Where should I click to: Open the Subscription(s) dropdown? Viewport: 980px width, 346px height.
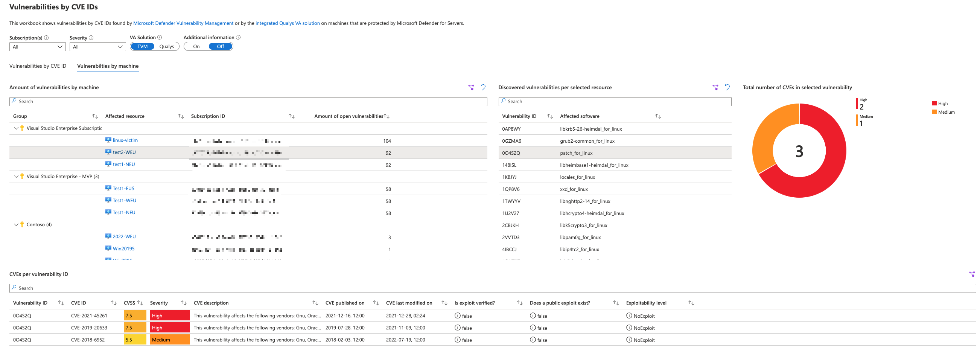37,47
